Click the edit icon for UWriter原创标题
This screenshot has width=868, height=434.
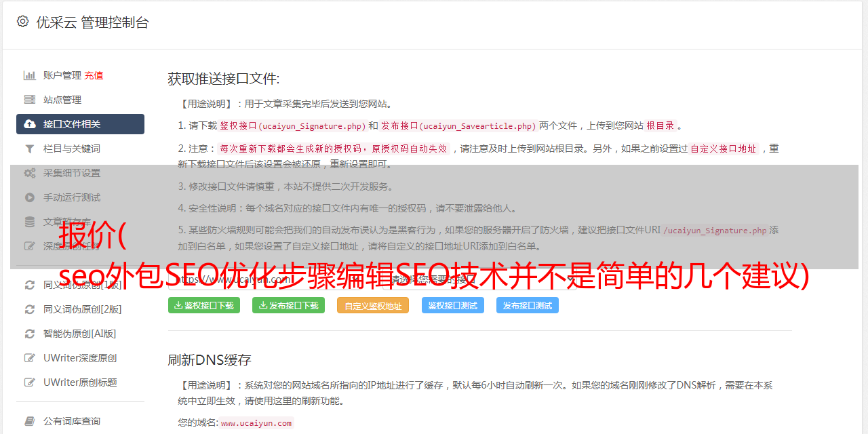click(30, 382)
